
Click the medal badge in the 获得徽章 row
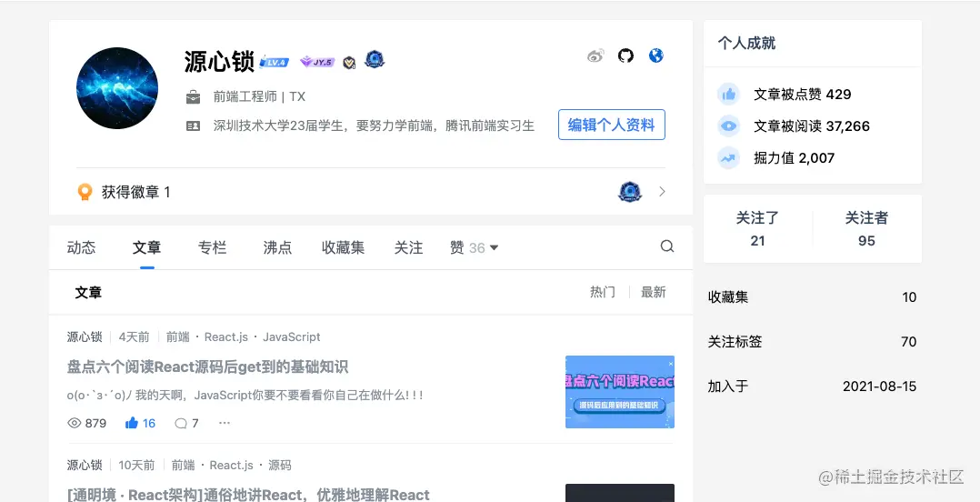(630, 192)
